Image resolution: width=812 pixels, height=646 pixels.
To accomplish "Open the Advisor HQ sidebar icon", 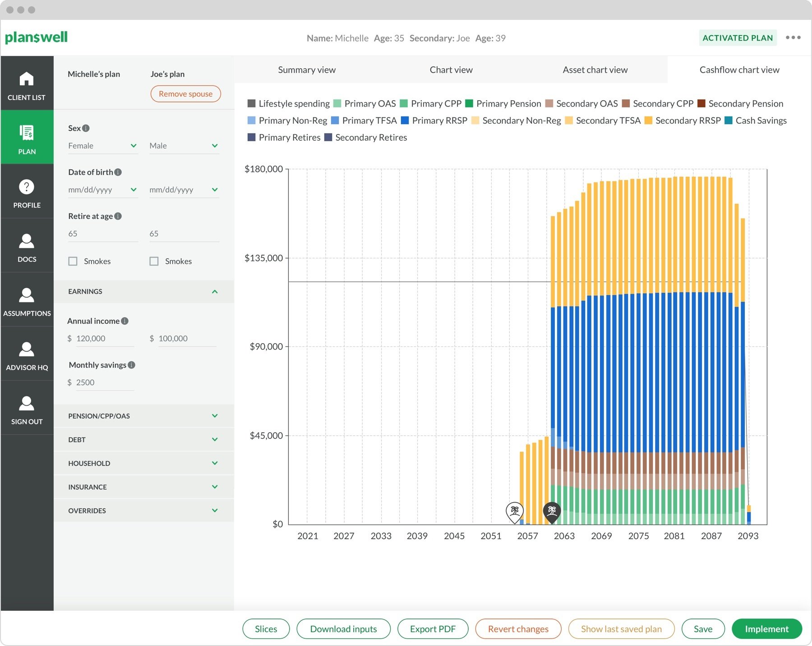I will tap(27, 349).
